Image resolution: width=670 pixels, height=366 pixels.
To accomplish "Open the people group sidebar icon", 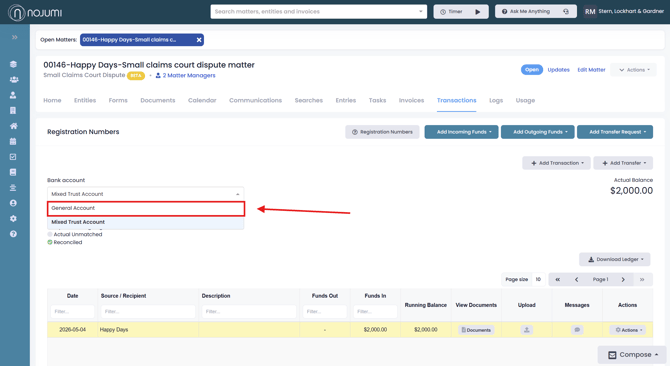I will [14, 79].
